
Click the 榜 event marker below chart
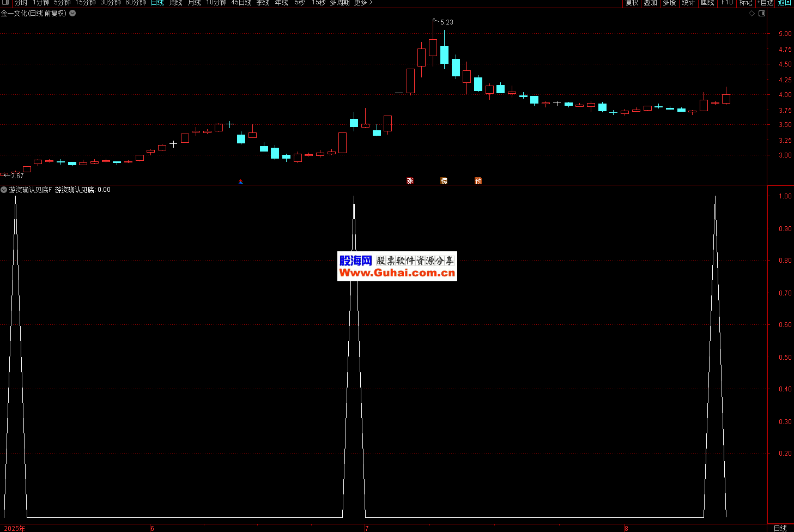[444, 180]
